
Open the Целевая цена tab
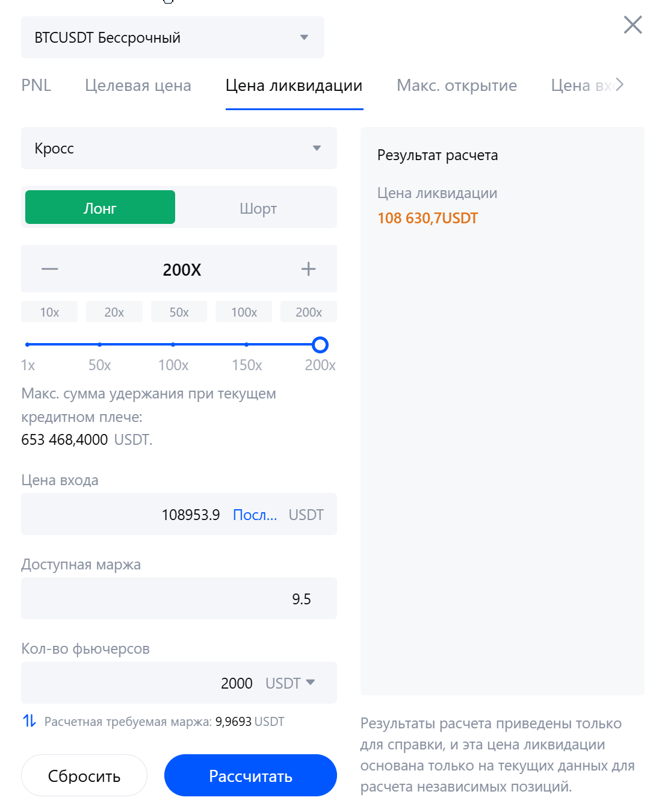point(138,85)
